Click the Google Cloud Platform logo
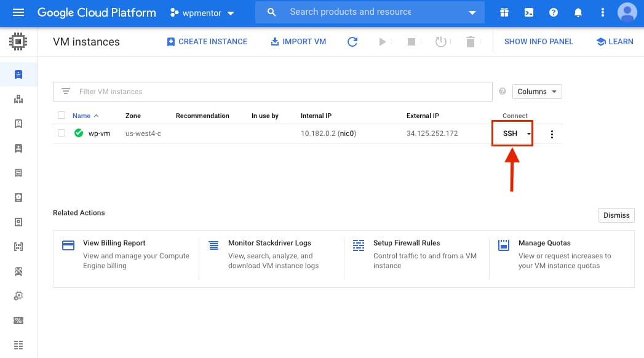This screenshot has width=644, height=358. click(97, 13)
